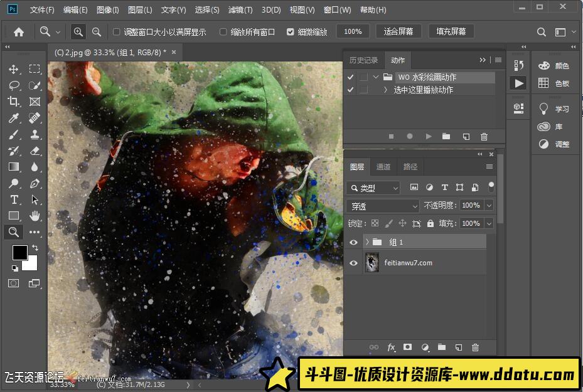The image size is (583, 392).
Task: Open Layers panel flyout menu
Action: [489, 166]
